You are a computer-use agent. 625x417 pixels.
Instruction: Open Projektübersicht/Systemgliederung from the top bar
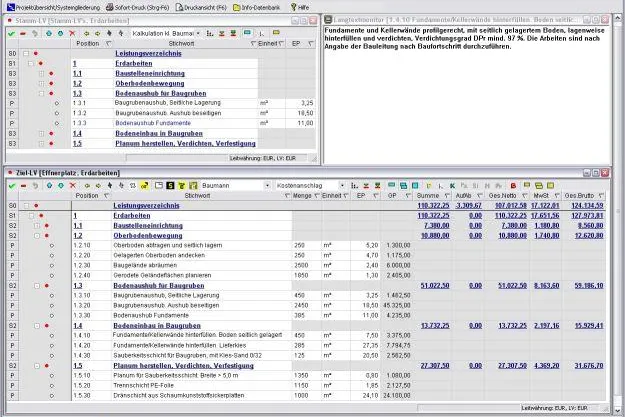click(54, 7)
